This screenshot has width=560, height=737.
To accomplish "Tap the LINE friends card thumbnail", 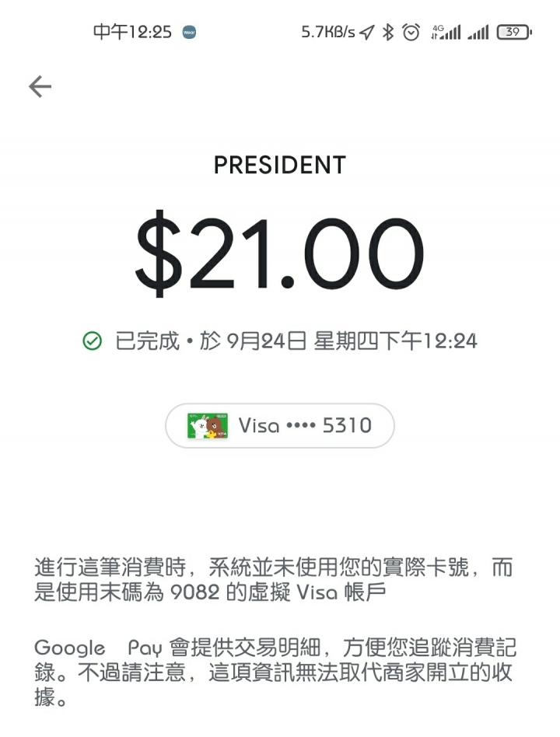I will 208,426.
